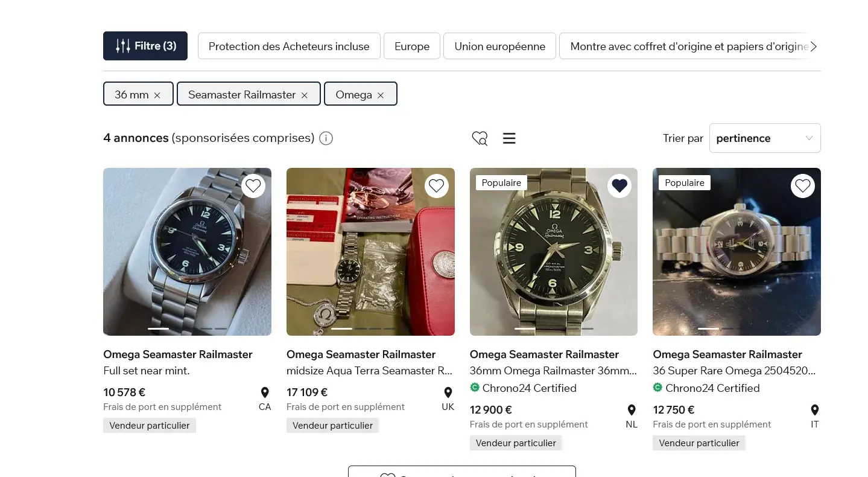Viewport: 868px width, 477px height.
Task: Remove the 36 mm filter tag
Action: coord(156,94)
